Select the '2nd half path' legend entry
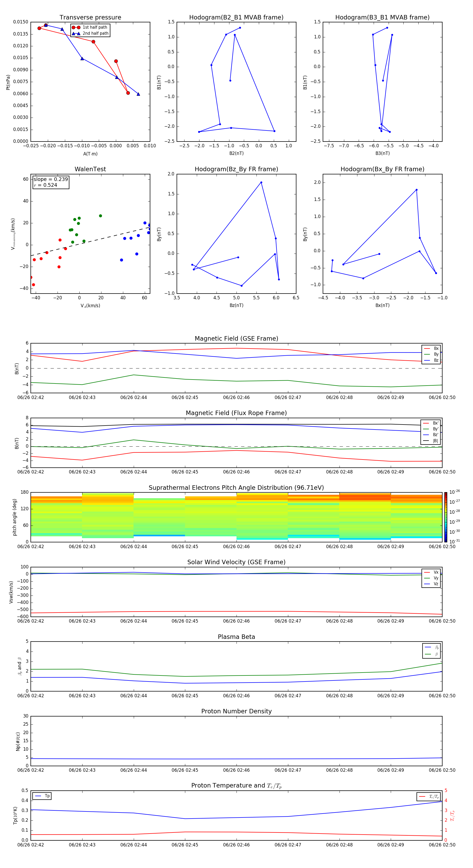Viewport: 473px width, 868px height. coord(90,33)
